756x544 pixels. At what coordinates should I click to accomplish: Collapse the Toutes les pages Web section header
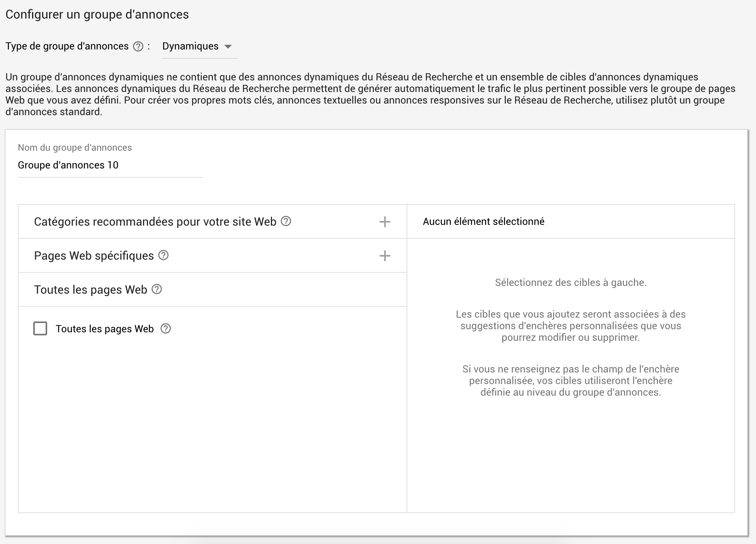(x=90, y=290)
